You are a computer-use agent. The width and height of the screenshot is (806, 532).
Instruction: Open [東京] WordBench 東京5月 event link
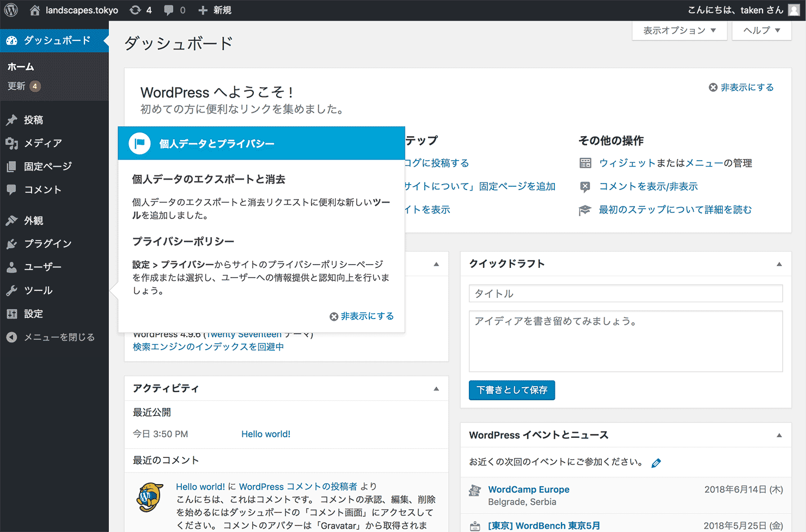544,525
